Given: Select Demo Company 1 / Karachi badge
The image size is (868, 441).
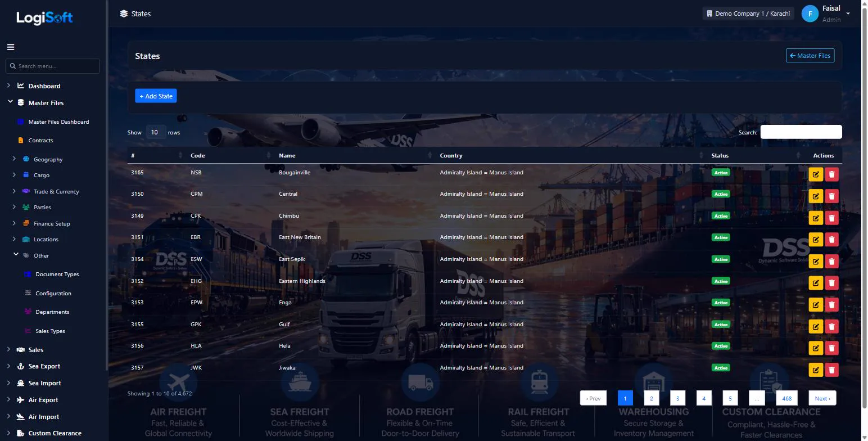Looking at the screenshot, I should point(748,13).
